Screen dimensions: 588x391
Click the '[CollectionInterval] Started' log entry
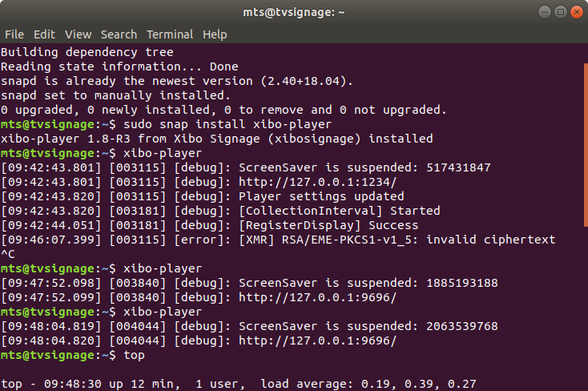pos(341,211)
